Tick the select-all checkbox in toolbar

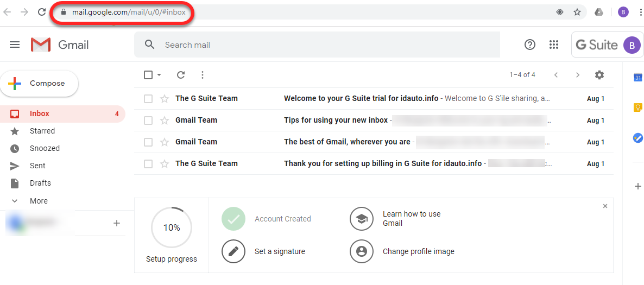(x=148, y=75)
